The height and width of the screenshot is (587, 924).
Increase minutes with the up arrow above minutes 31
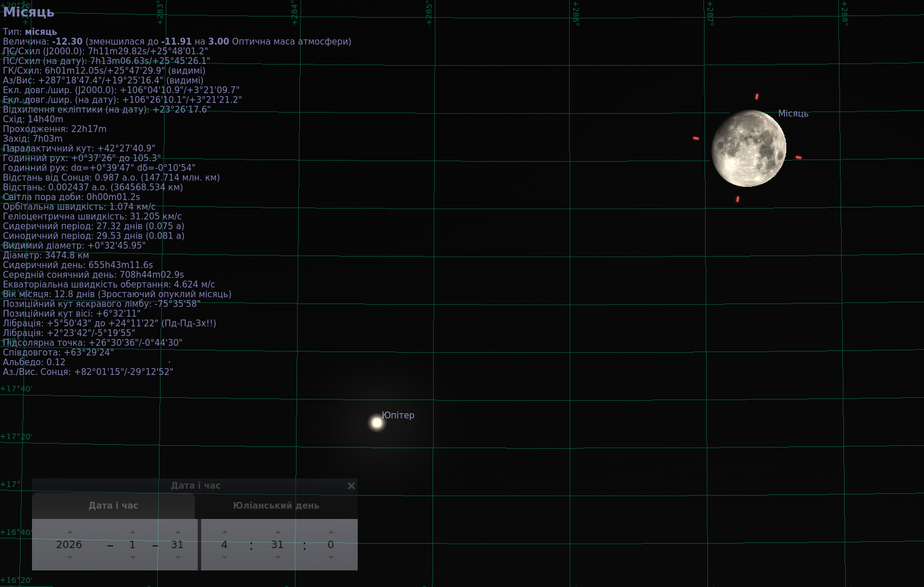(278, 532)
